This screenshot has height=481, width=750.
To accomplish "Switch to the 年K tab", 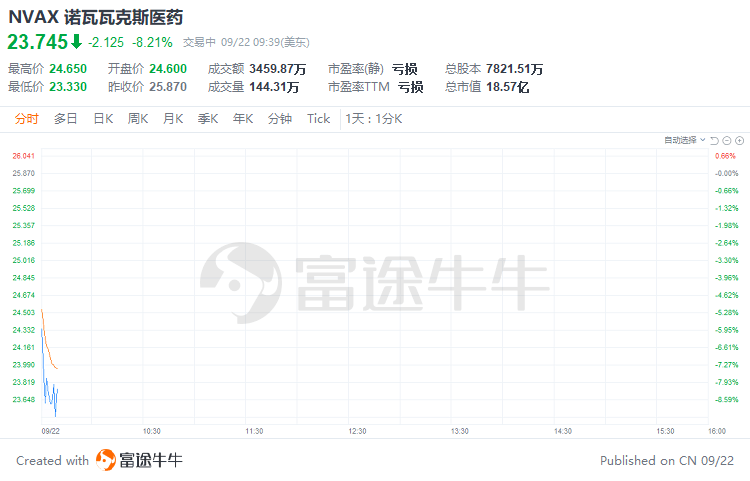I will pos(243,119).
